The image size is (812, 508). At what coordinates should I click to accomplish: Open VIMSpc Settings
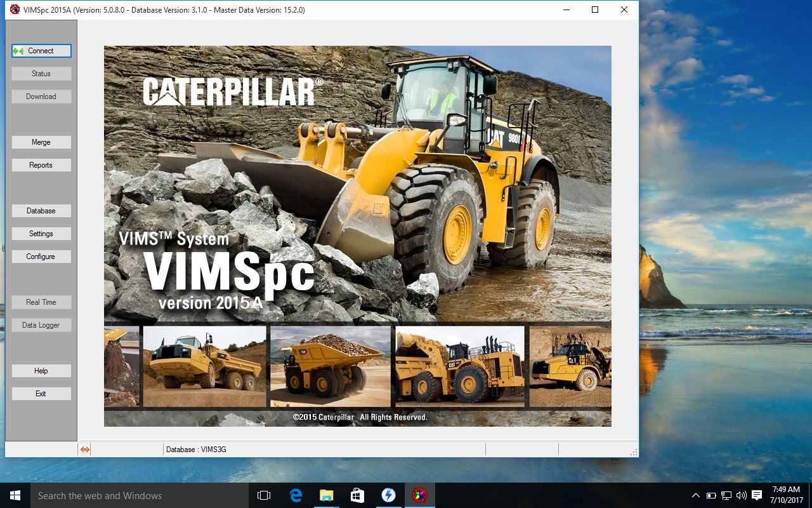tap(41, 234)
